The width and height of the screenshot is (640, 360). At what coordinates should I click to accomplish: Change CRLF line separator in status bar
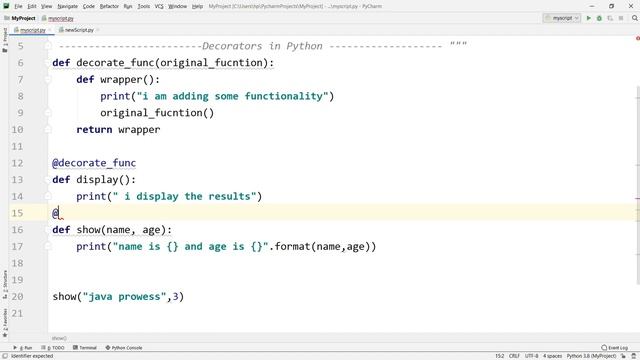514,356
